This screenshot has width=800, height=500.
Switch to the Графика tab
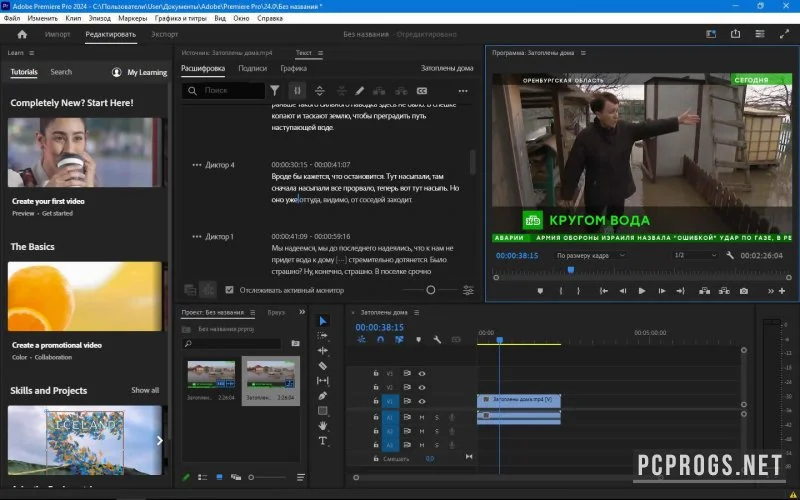point(293,68)
